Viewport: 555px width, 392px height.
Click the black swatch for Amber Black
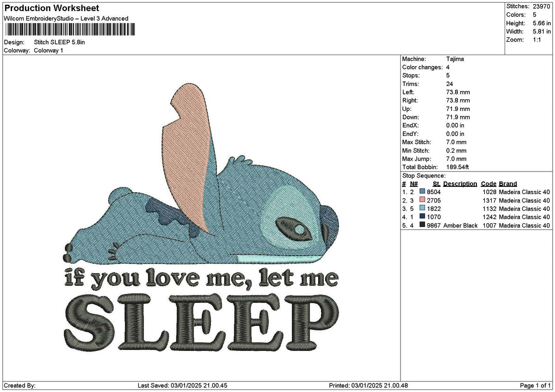click(x=422, y=225)
